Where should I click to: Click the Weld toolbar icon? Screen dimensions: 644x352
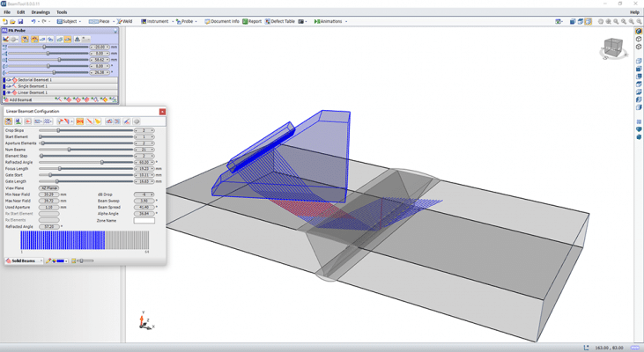pos(125,21)
